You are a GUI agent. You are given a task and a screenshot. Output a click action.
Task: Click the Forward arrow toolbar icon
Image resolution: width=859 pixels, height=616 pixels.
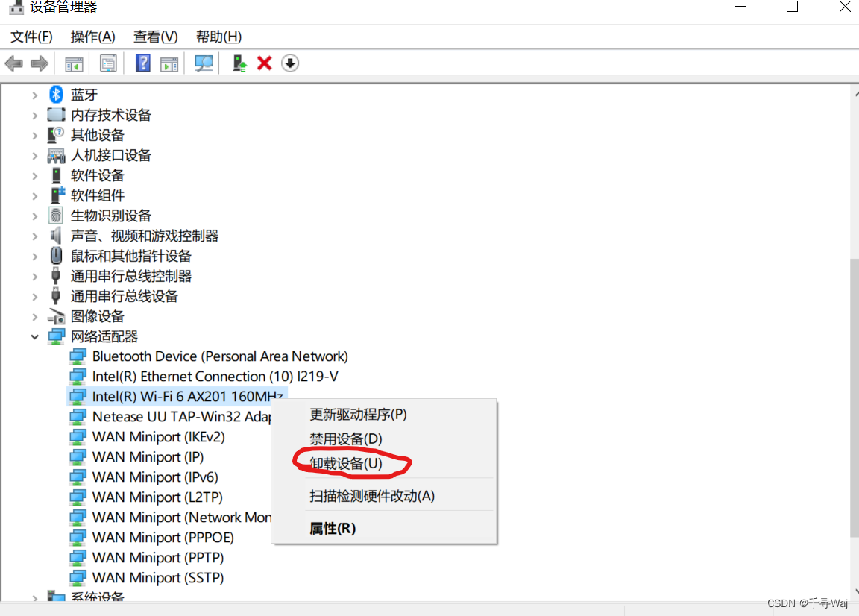click(x=39, y=63)
